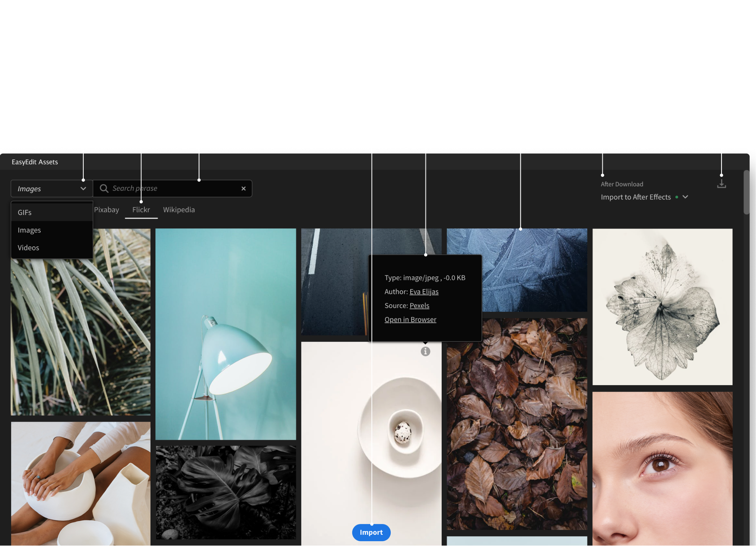756x546 pixels.
Task: Open the Pexels source link
Action: (419, 305)
